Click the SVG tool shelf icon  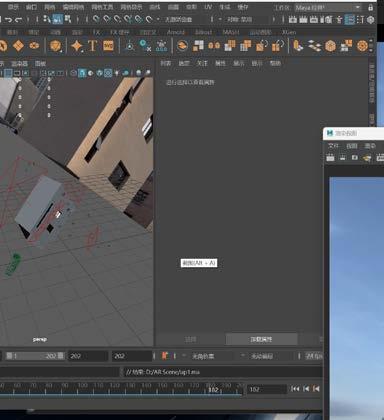108,46
